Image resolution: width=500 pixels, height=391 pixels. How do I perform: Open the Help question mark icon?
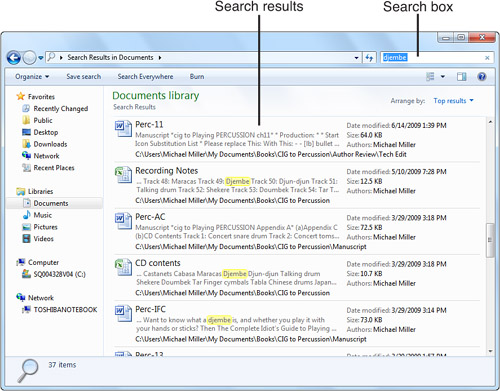[x=481, y=77]
